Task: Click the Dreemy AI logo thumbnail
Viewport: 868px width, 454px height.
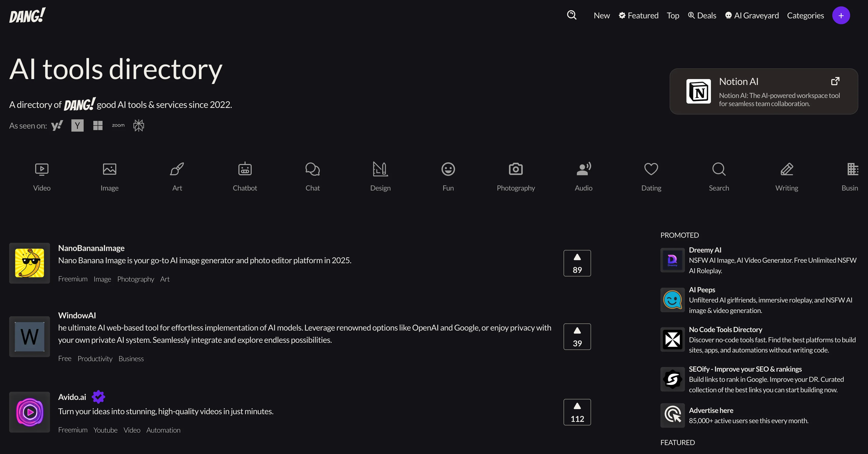Action: [672, 260]
